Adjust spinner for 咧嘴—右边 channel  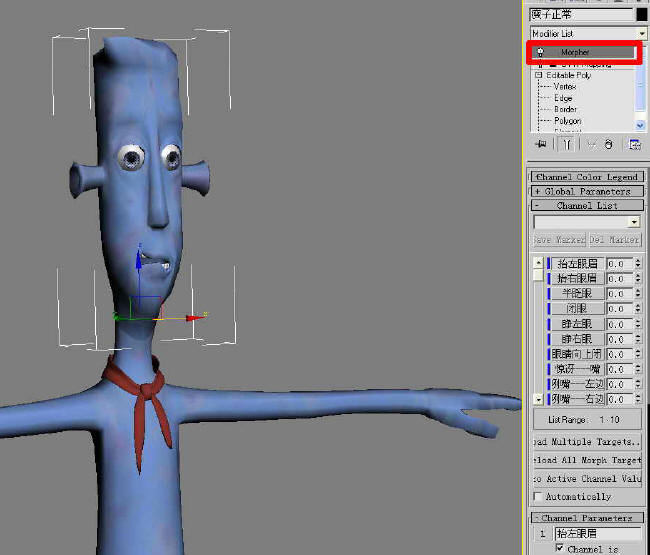[x=638, y=399]
